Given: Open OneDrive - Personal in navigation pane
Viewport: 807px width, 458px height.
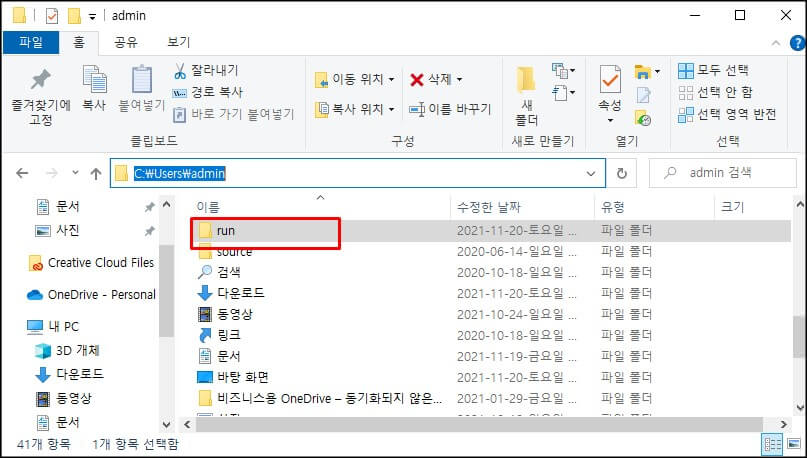Looking at the screenshot, I should 91,295.
